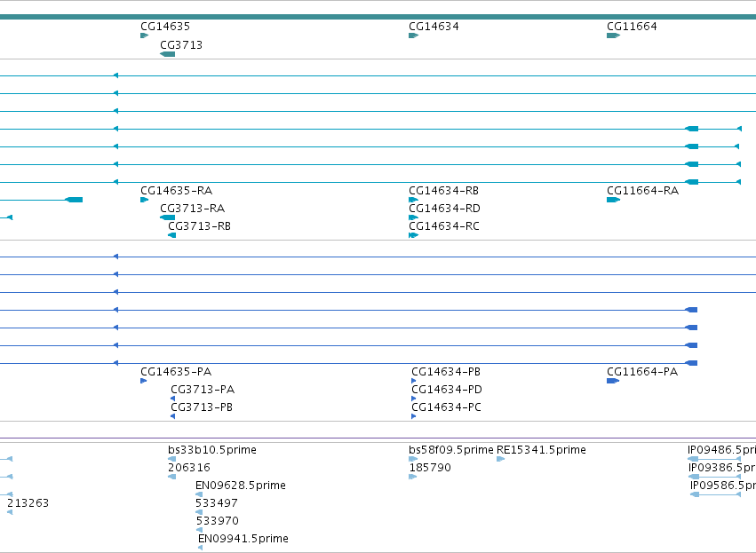756x553 pixels.
Task: Open transcript CG14634-RC label
Action: tap(443, 226)
